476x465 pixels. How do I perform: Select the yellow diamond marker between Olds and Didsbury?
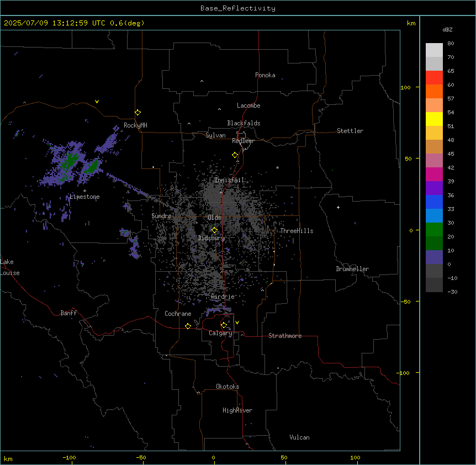214,230
